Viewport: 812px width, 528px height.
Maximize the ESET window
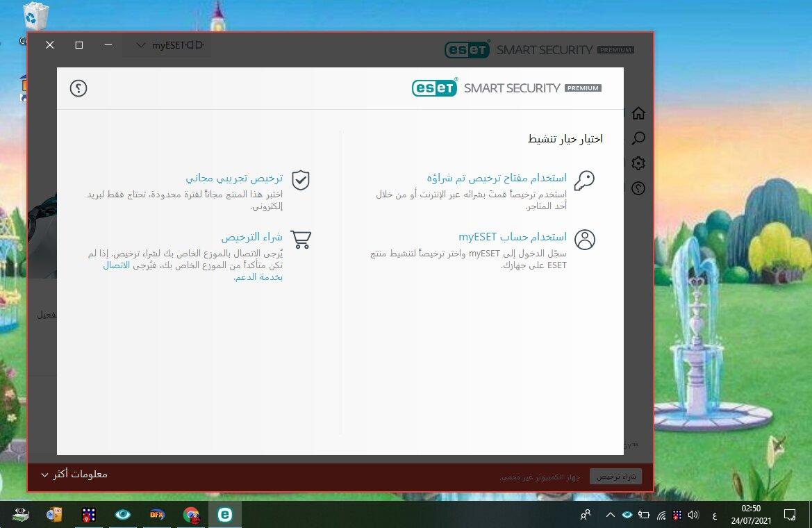click(x=78, y=45)
